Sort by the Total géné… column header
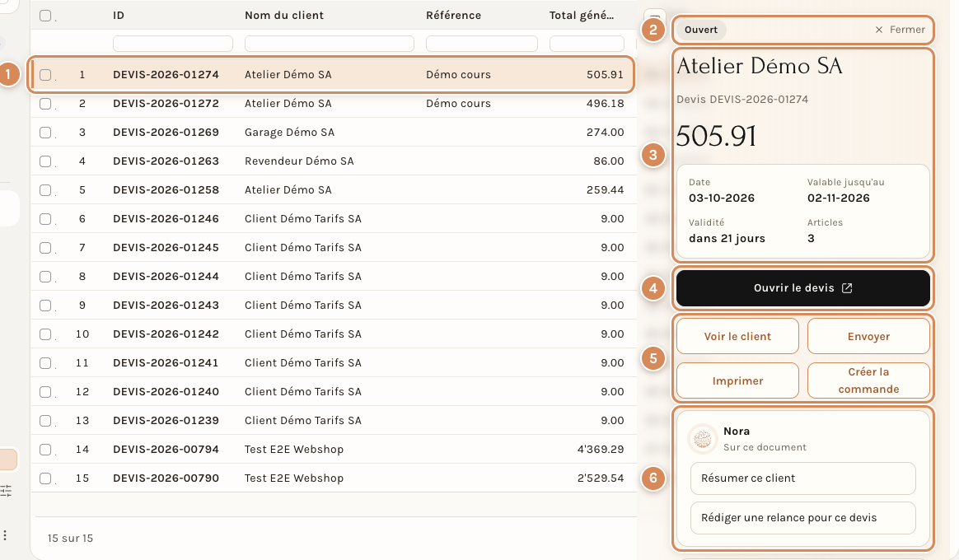Screen dimensions: 959x560 pos(582,16)
